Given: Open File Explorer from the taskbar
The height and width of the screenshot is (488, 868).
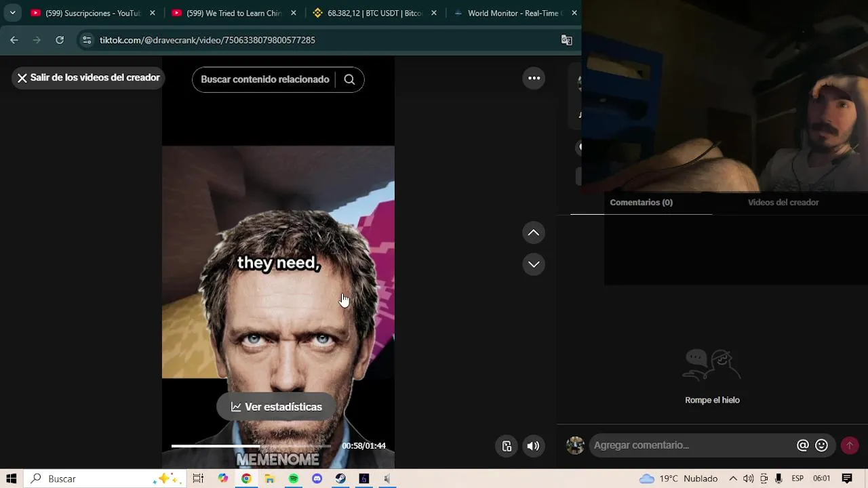Looking at the screenshot, I should pos(270,479).
